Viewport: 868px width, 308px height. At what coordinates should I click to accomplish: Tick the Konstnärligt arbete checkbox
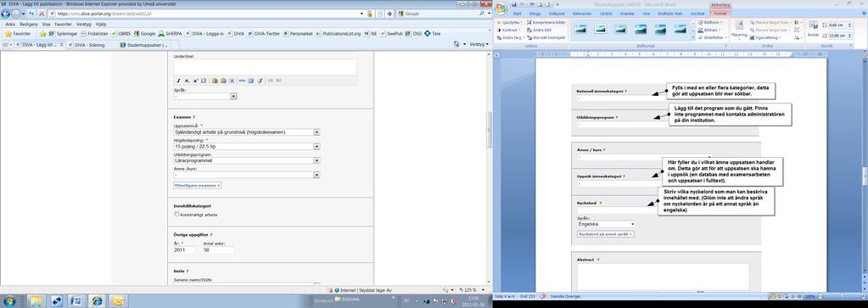pos(176,214)
